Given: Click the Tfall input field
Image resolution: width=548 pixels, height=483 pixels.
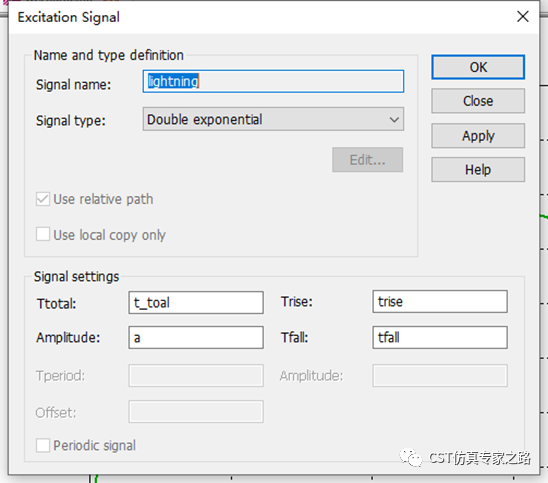Looking at the screenshot, I should point(440,338).
